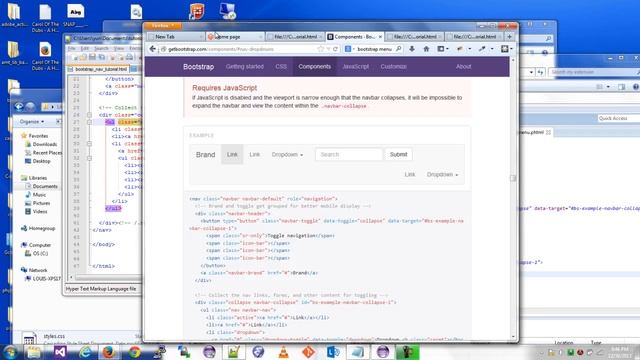Go to the CSS page link
640x360 pixels.
click(281, 67)
